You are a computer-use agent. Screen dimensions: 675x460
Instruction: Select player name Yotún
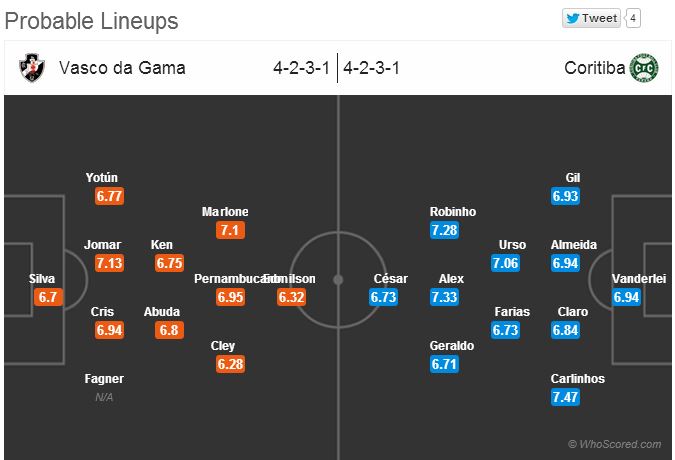(x=102, y=178)
